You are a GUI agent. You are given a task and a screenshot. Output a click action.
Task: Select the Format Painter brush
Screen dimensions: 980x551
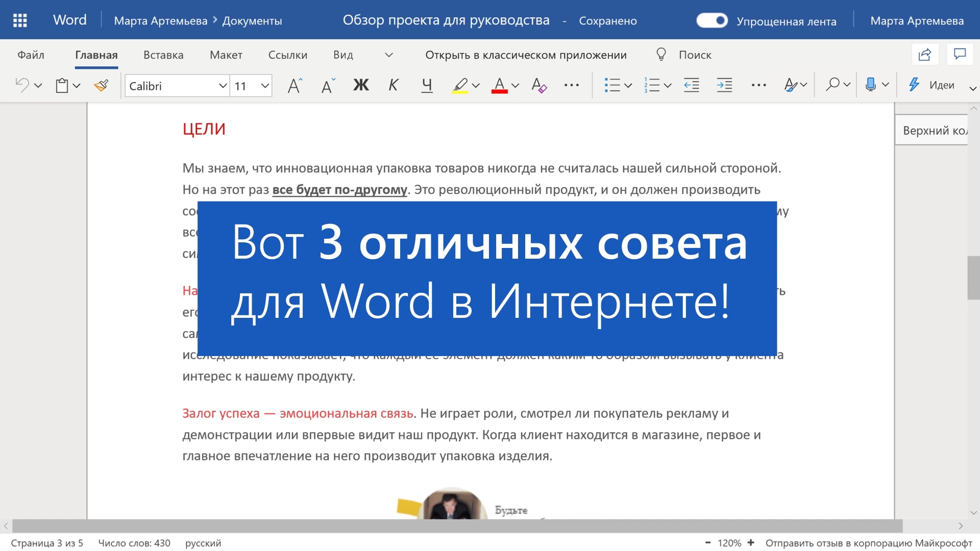coord(101,85)
